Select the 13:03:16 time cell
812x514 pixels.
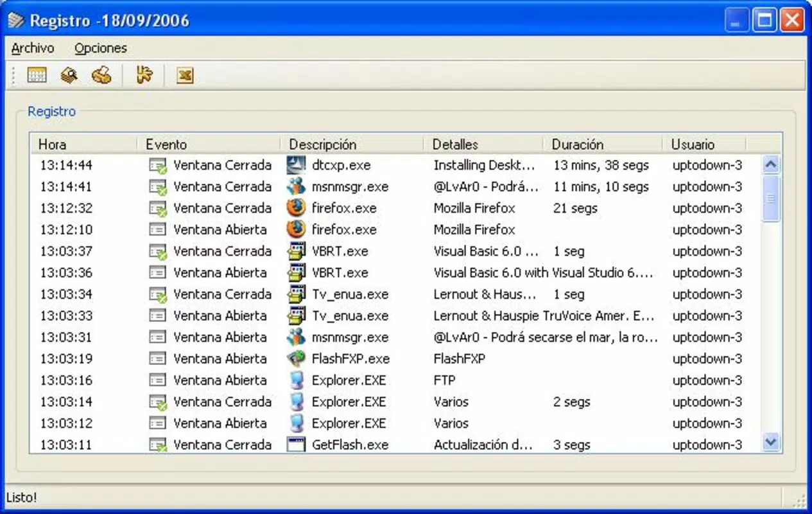coord(66,380)
